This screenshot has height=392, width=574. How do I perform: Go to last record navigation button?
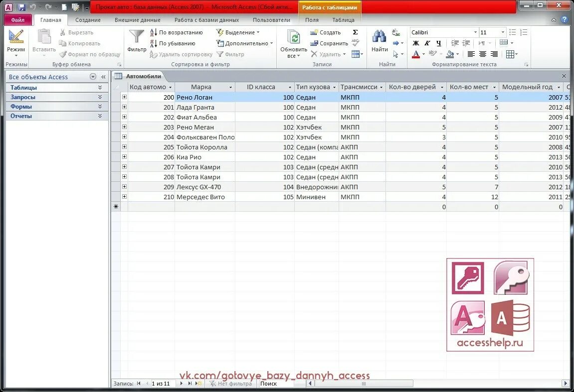pyautogui.click(x=190, y=384)
